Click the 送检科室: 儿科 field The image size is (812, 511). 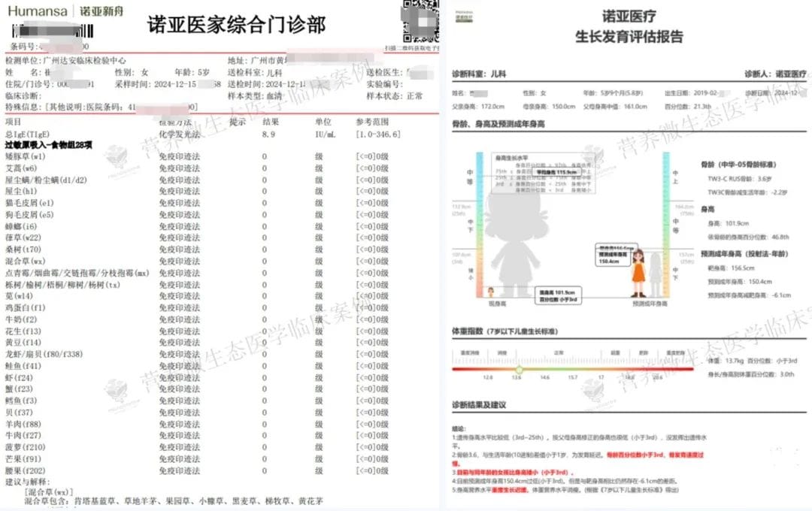coord(255,72)
